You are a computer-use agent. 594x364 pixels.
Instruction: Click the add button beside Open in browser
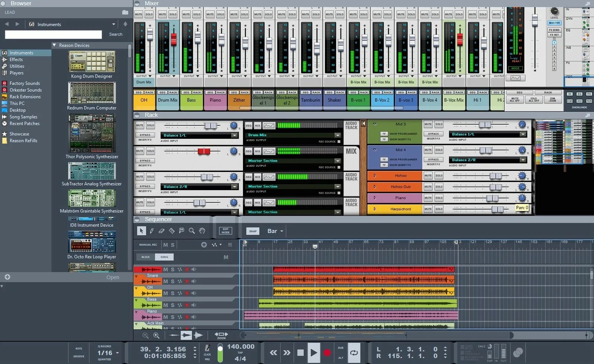7,277
